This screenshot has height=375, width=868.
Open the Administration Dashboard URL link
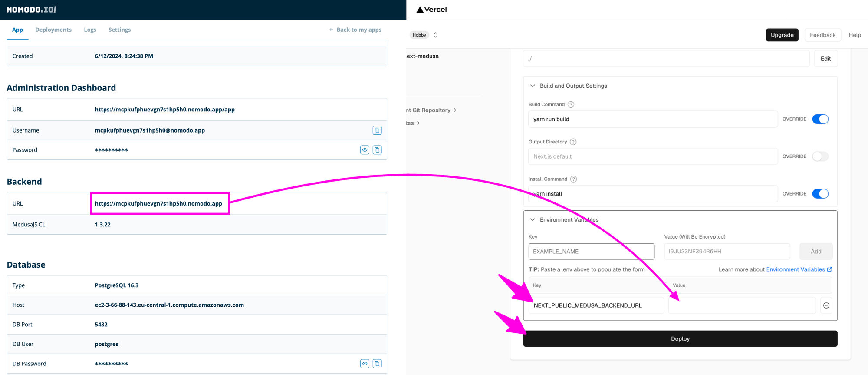click(165, 110)
